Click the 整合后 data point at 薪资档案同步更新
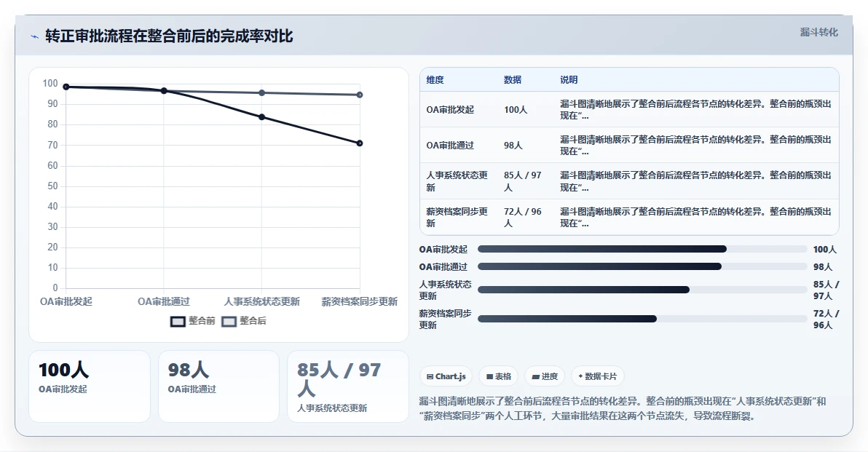The image size is (868, 452). pyautogui.click(x=360, y=95)
